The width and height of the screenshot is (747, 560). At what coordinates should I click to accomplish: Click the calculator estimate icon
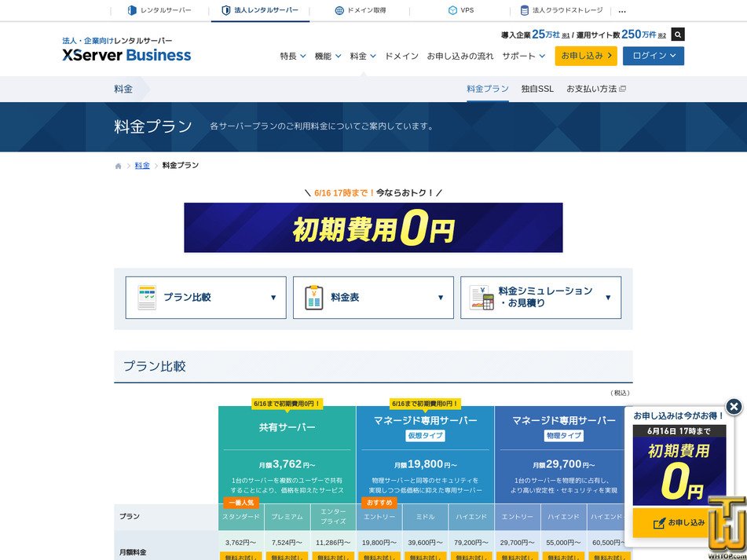[482, 298]
